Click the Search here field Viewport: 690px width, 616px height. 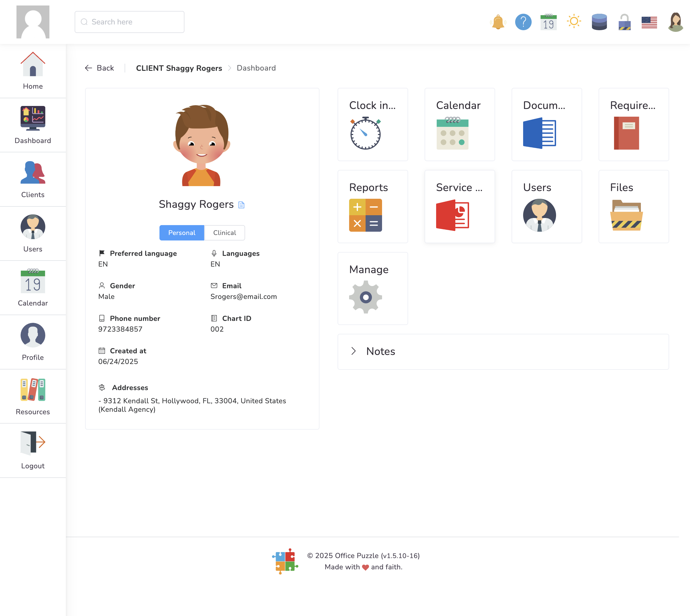pyautogui.click(x=129, y=22)
